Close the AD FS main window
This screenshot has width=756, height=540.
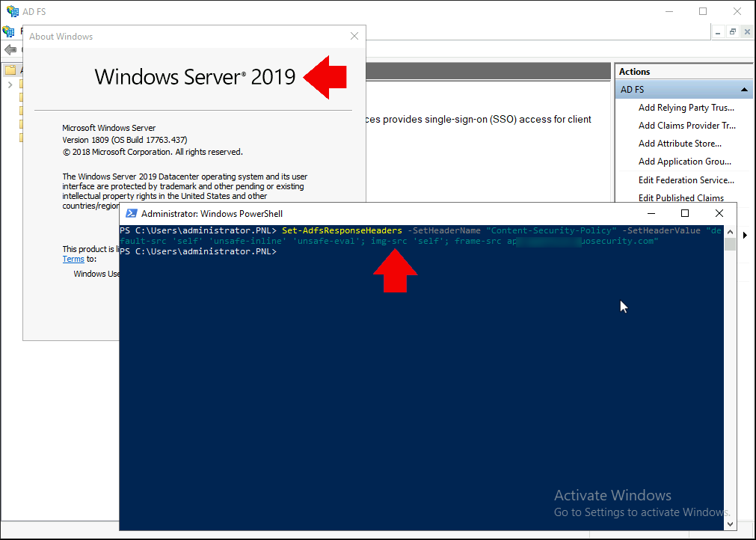click(737, 11)
